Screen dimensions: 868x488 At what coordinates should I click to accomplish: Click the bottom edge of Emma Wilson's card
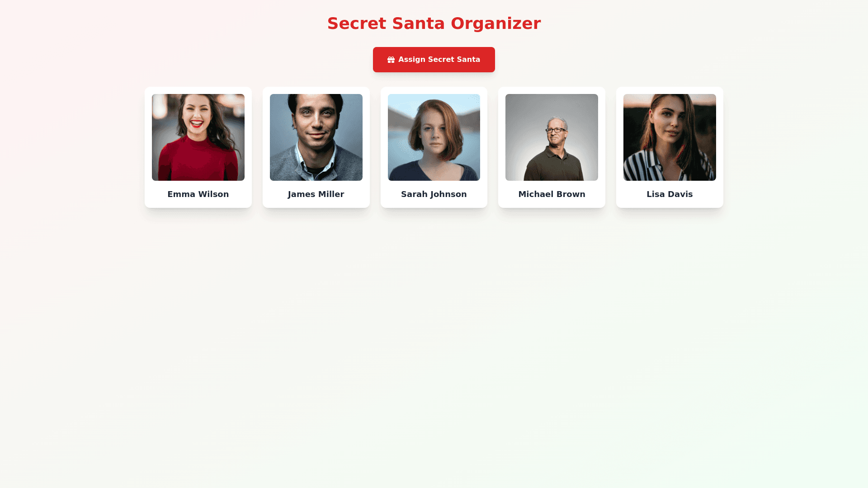pyautogui.click(x=198, y=206)
